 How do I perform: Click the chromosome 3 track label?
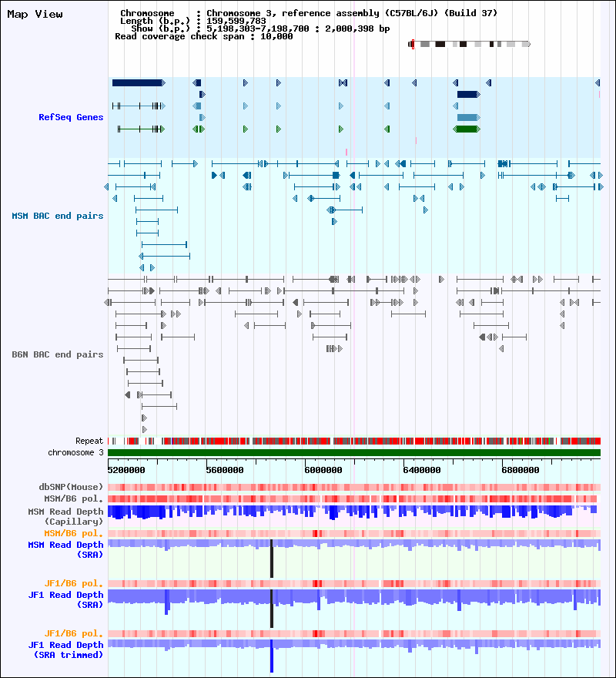coord(75,453)
